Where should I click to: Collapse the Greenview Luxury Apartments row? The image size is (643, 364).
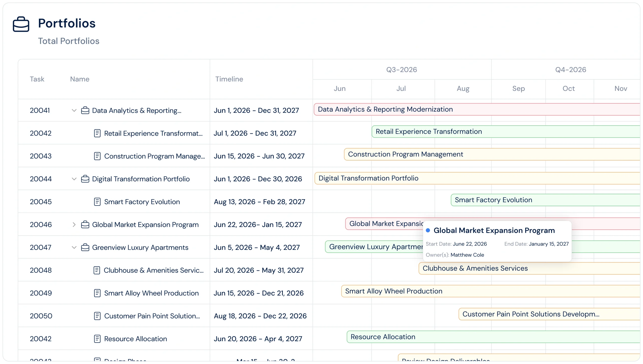[x=74, y=247]
